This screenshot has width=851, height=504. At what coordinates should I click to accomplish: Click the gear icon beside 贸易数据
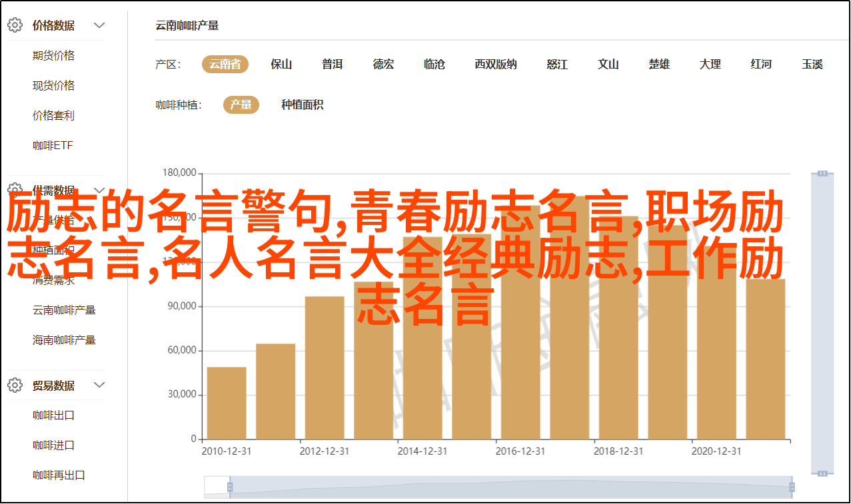(x=15, y=385)
